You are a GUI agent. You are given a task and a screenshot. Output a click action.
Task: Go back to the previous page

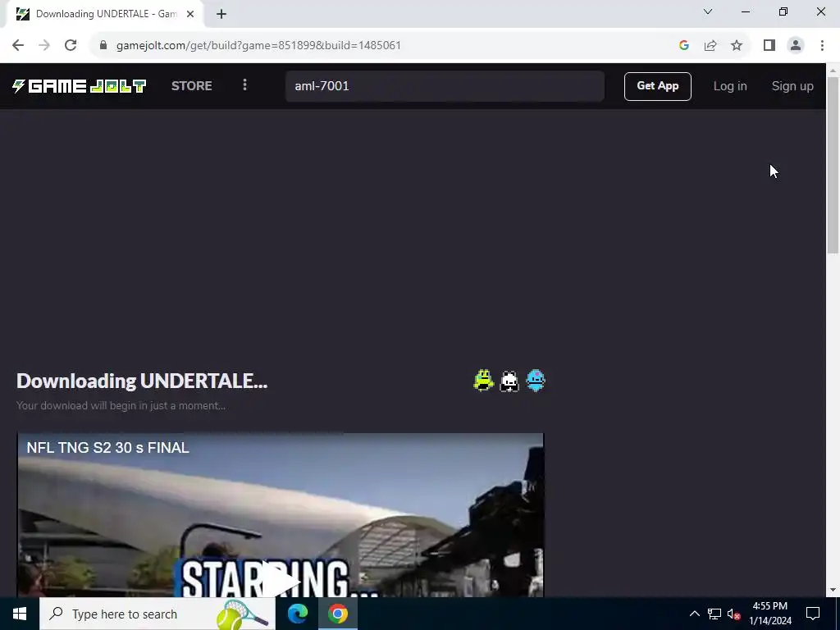[18, 45]
